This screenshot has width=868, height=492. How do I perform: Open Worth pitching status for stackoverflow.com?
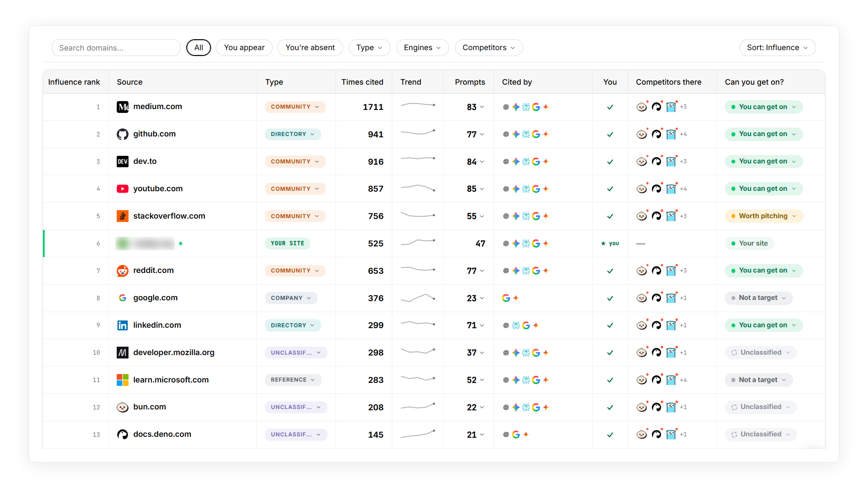764,216
